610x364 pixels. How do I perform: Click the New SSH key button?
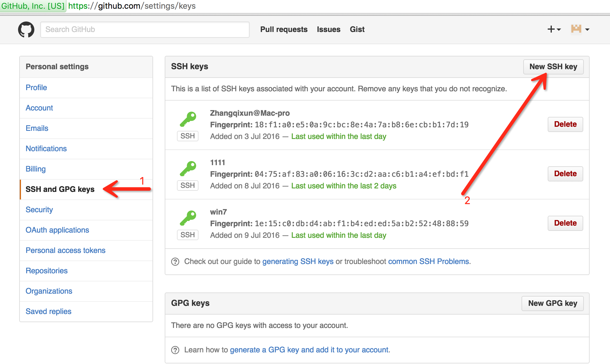click(x=553, y=67)
